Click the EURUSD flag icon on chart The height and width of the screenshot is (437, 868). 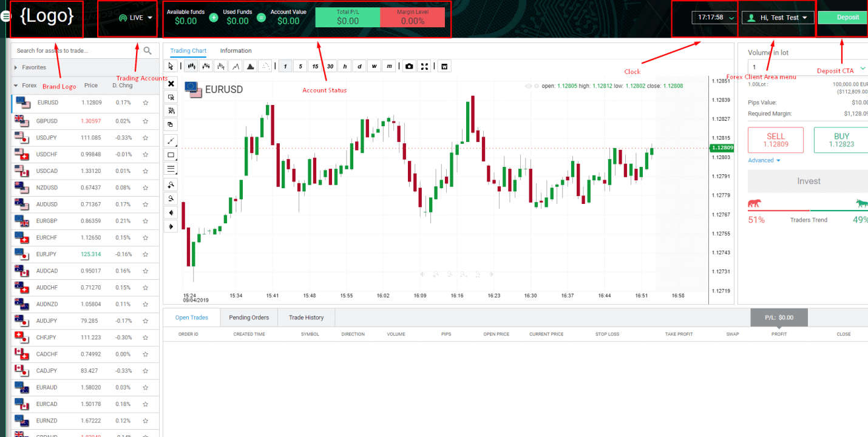point(193,90)
